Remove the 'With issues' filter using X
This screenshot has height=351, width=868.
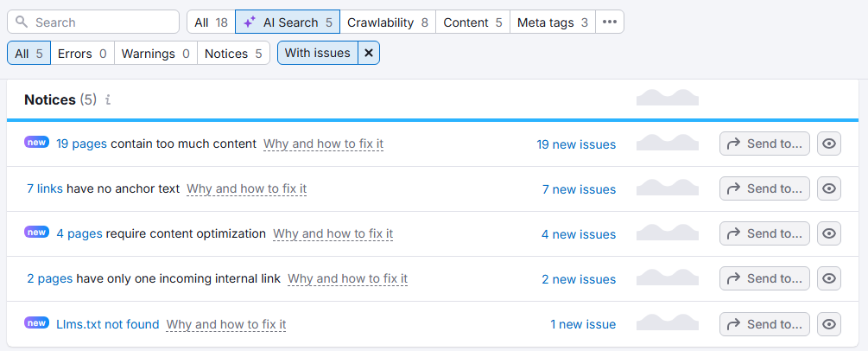pos(369,54)
